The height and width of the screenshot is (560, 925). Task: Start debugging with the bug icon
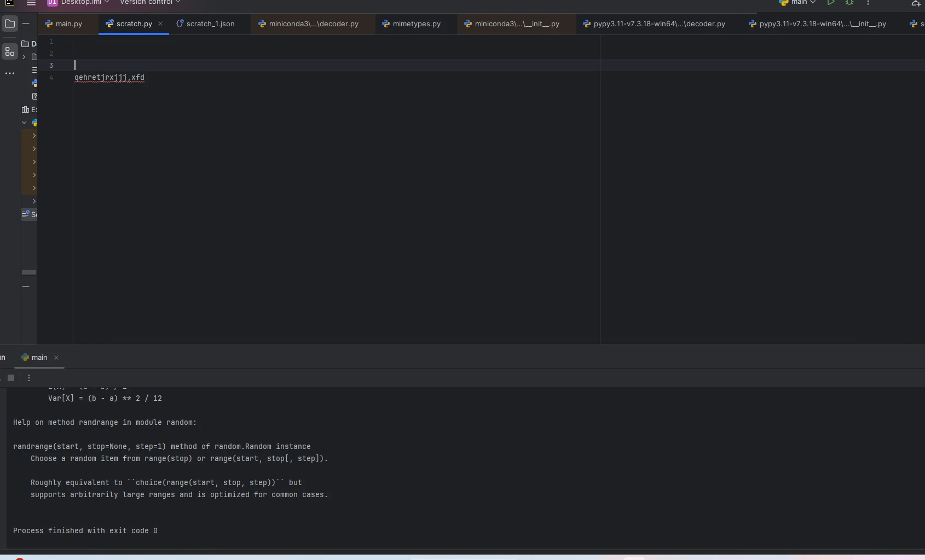point(849,3)
